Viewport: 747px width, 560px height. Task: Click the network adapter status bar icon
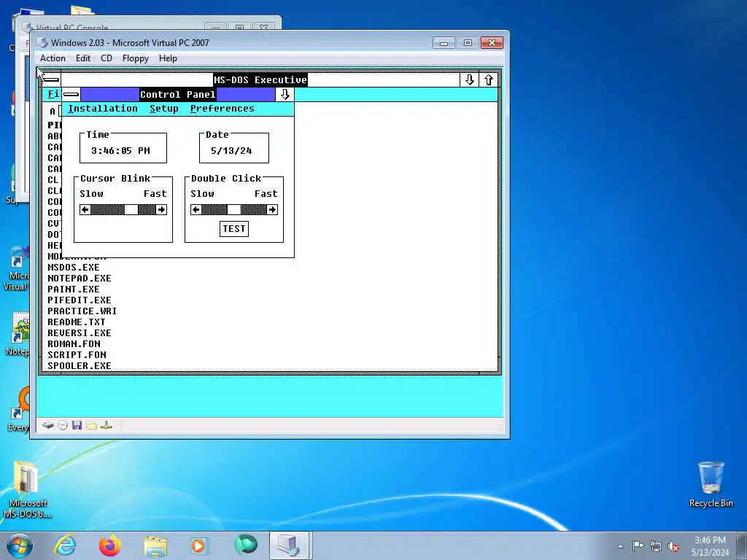(107, 425)
